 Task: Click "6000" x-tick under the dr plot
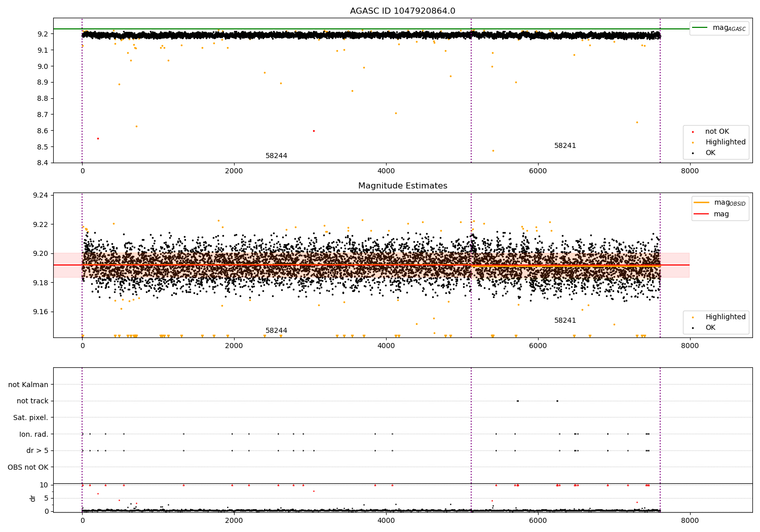tap(538, 521)
